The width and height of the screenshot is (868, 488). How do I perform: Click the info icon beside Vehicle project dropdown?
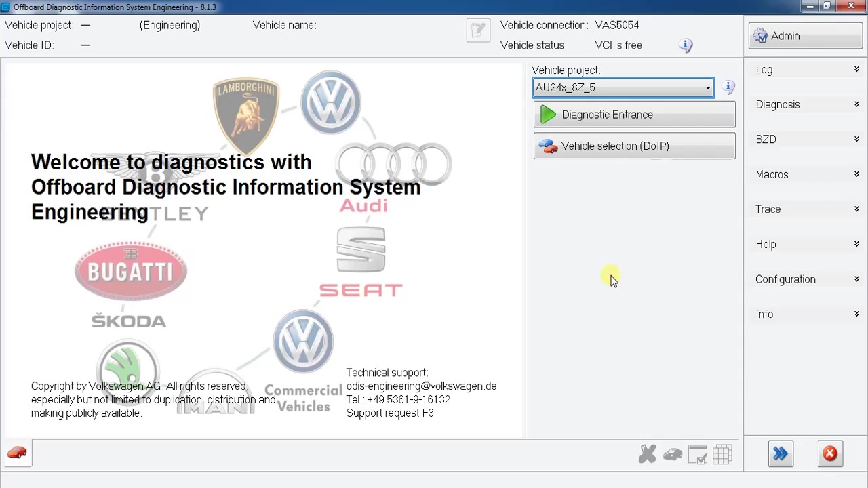pos(728,87)
